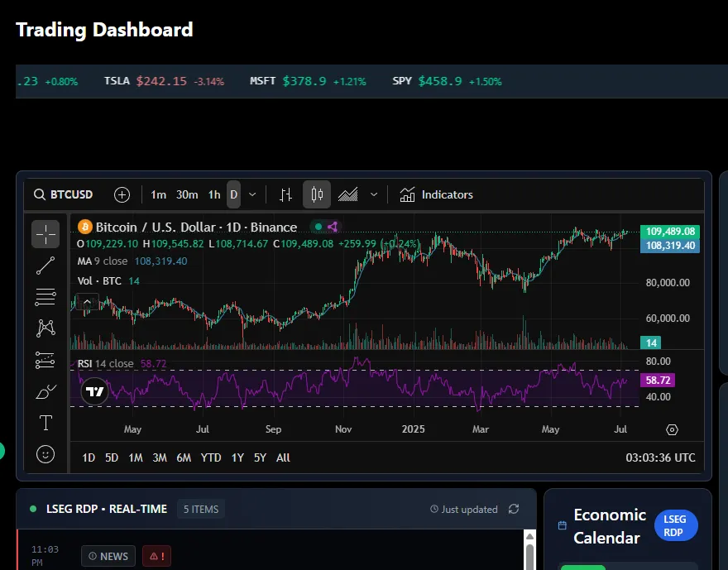Click the MSFT ticker in the tape
Screen dimensions: 728x570
[x=308, y=81]
